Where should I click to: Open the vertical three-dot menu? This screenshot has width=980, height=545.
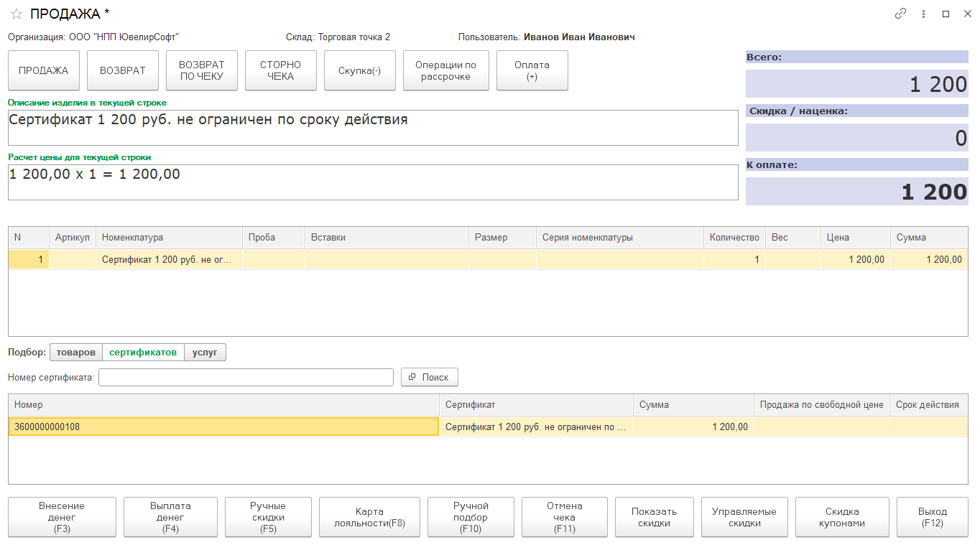click(x=923, y=14)
